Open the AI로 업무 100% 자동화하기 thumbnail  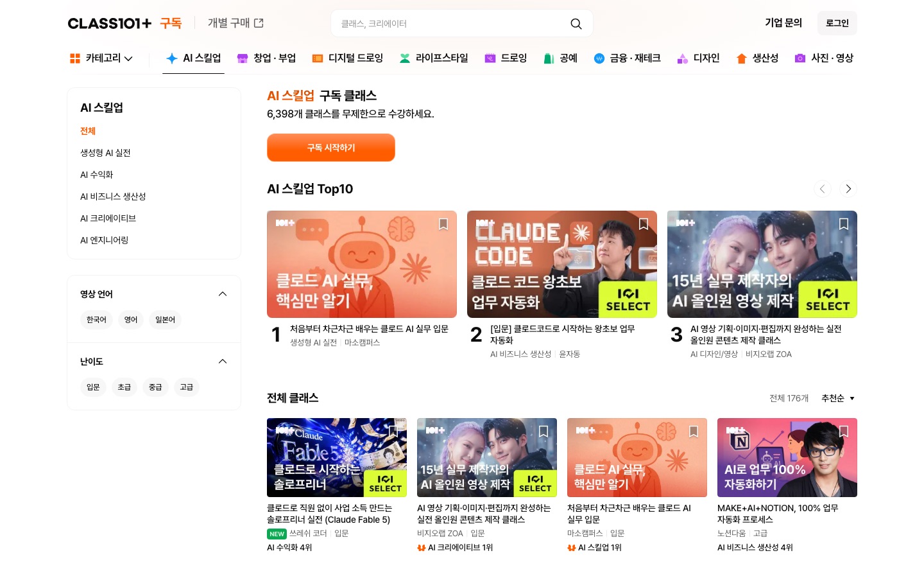pos(787,457)
